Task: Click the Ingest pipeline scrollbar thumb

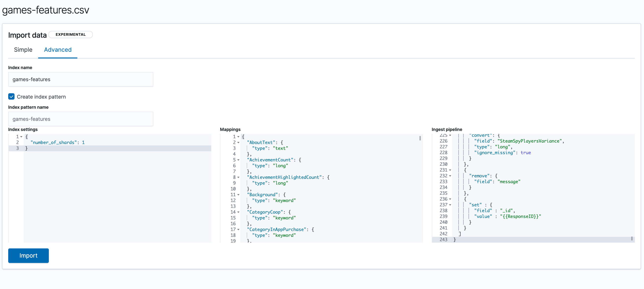Action: (x=632, y=239)
